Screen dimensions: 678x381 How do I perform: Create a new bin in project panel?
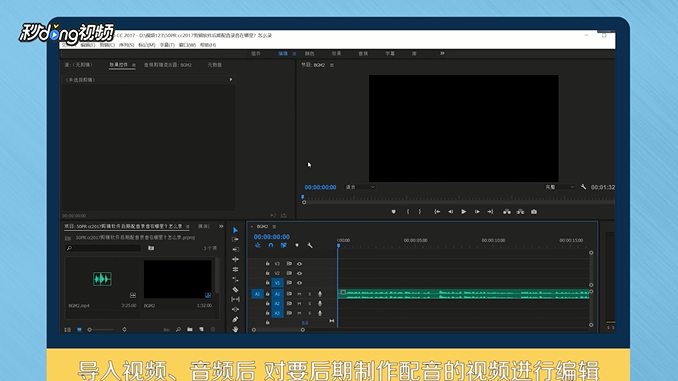190,330
